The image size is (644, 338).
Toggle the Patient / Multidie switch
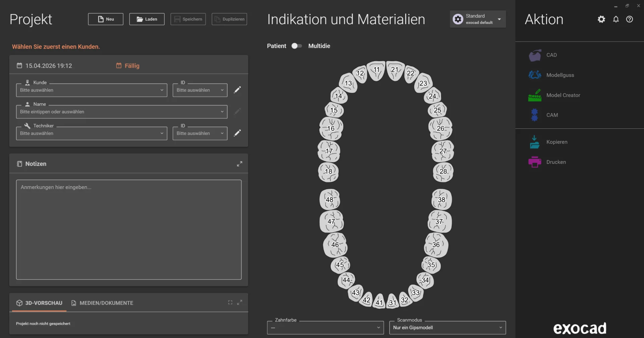(297, 46)
